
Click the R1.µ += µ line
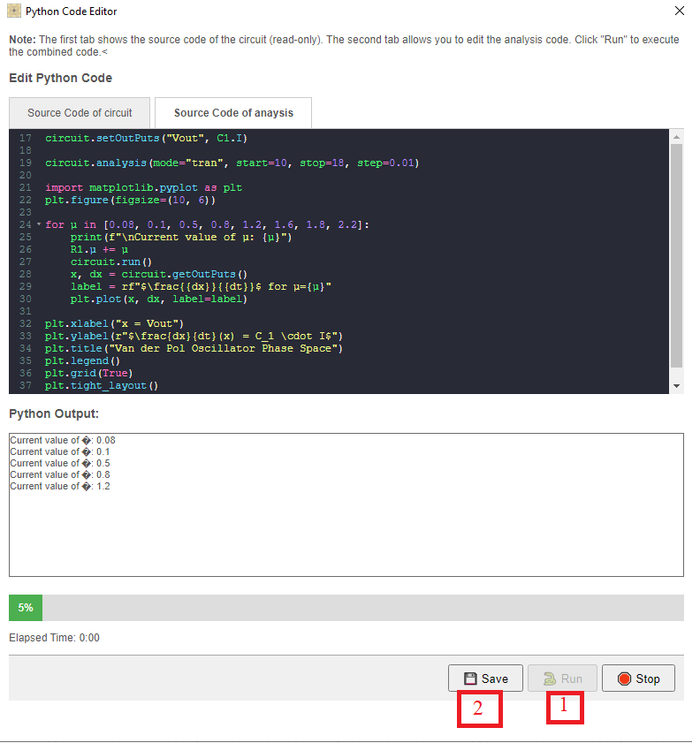(99, 249)
